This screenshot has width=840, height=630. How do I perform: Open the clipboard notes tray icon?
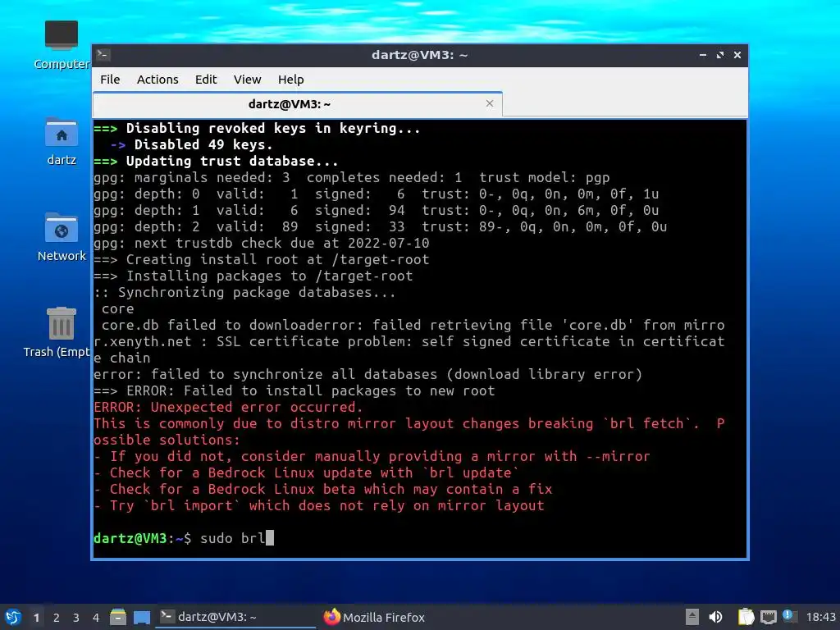pyautogui.click(x=746, y=617)
